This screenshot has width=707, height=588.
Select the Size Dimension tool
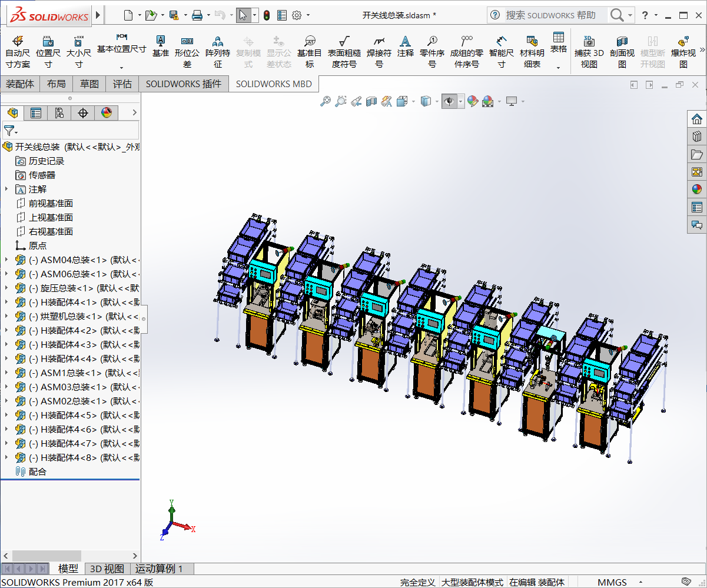pyautogui.click(x=78, y=51)
